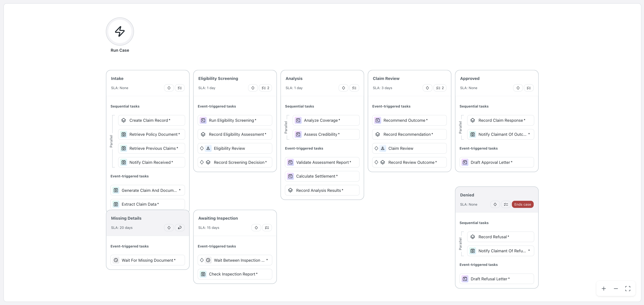Click the Run Case lightning trigger icon
This screenshot has height=305, width=644.
(120, 32)
